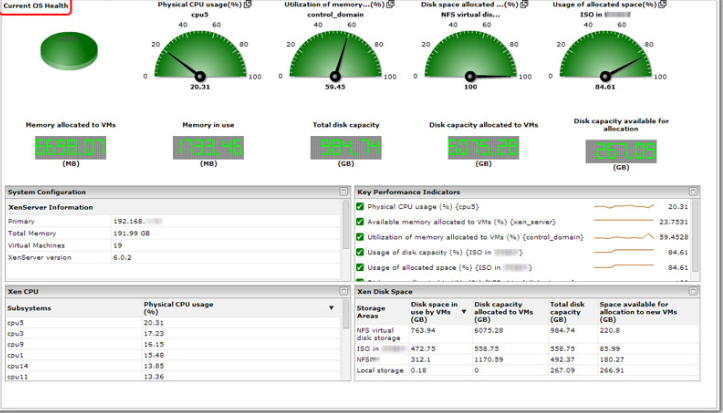
Task: Open the popup icon beside Usage of allocated space
Action: coord(664,6)
